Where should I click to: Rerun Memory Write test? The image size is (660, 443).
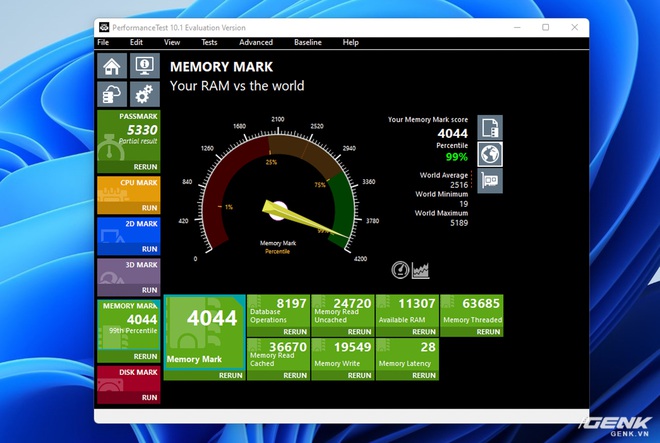(359, 375)
